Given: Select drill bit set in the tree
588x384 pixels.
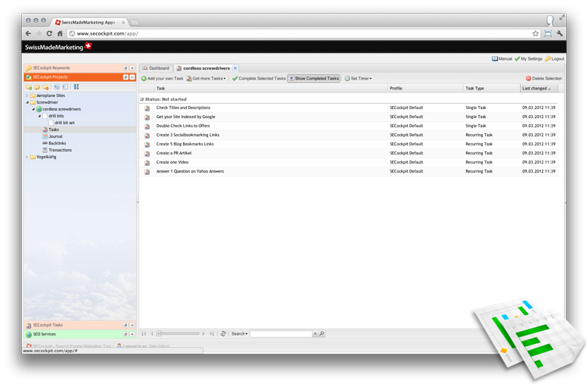Looking at the screenshot, I should (x=64, y=123).
